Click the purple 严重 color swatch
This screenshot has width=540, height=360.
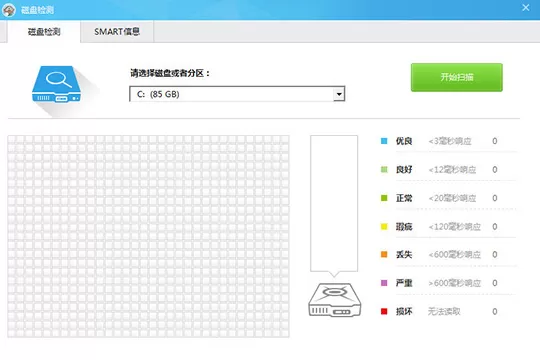tap(384, 283)
